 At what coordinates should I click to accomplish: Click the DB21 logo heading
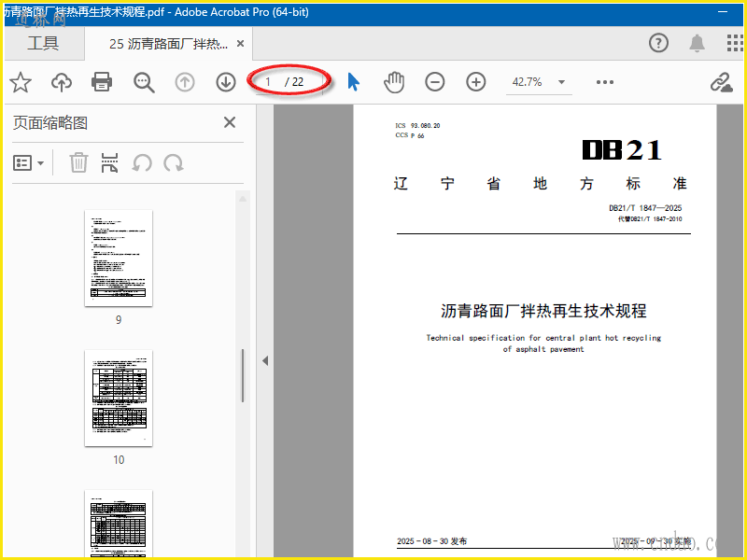pyautogui.click(x=622, y=150)
